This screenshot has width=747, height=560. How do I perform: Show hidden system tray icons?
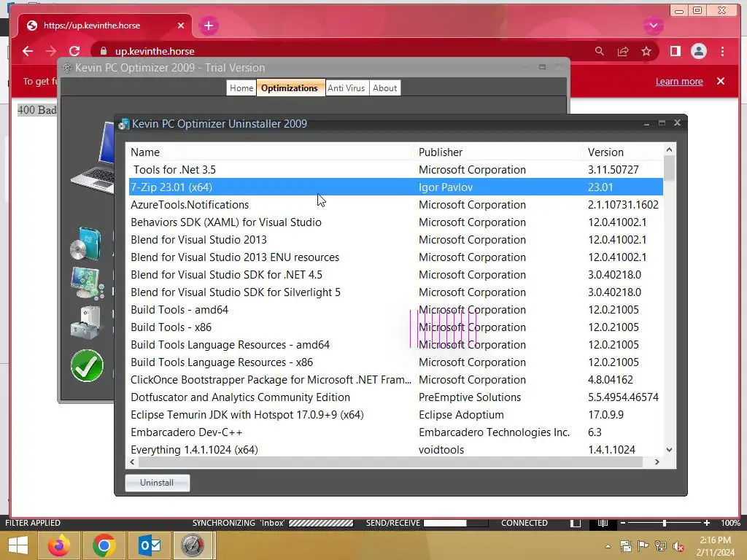click(608, 546)
